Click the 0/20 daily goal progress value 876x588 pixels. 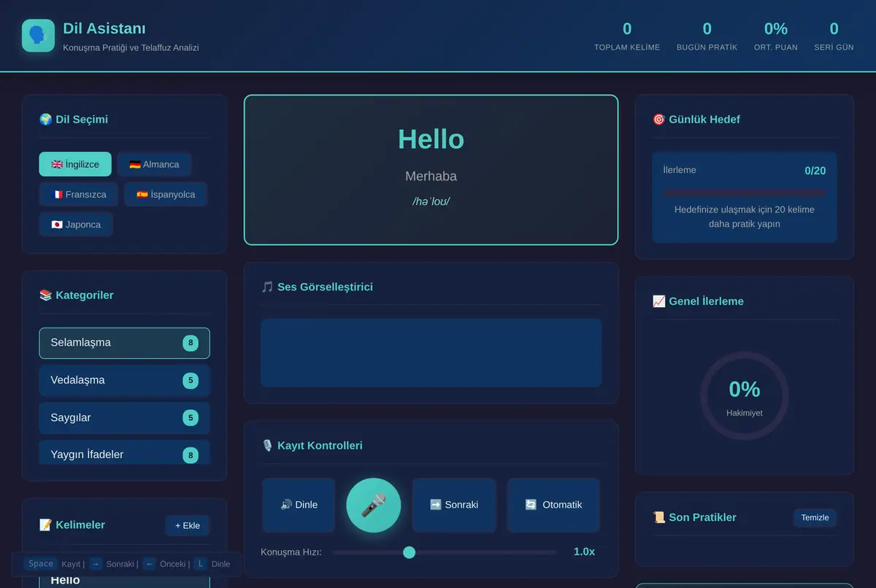[x=815, y=171]
